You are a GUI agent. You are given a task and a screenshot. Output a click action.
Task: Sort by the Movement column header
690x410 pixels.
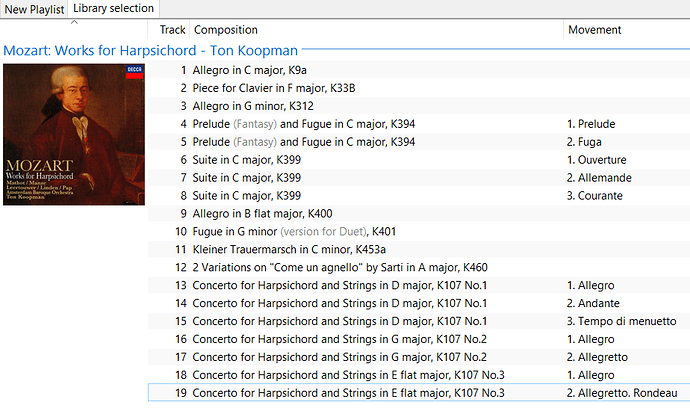pyautogui.click(x=595, y=30)
